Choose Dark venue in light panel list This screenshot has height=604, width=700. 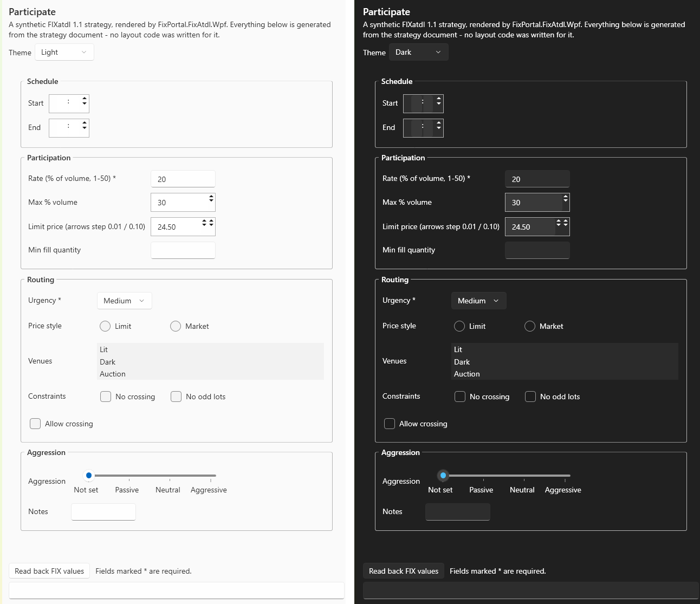[210, 362]
